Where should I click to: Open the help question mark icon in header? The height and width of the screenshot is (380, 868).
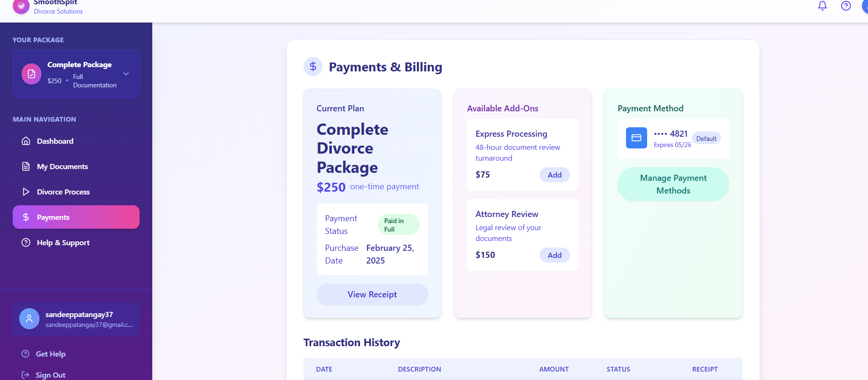(846, 6)
